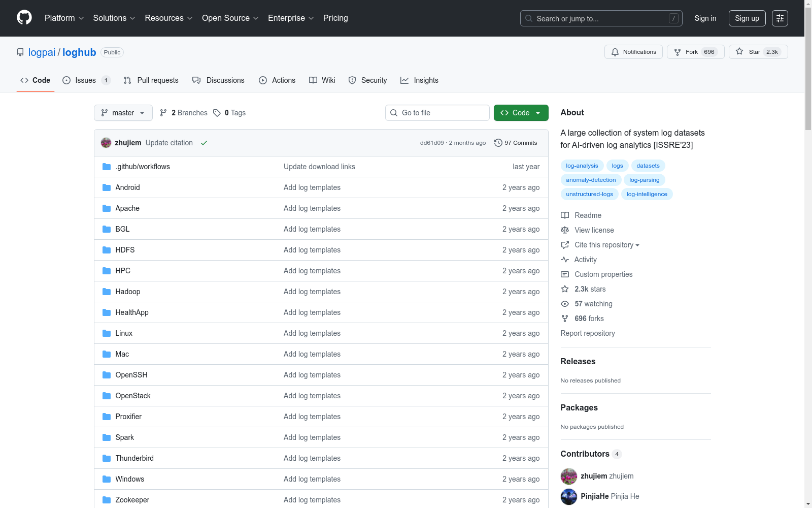
Task: Click the log-parsing topic tag
Action: (644, 180)
